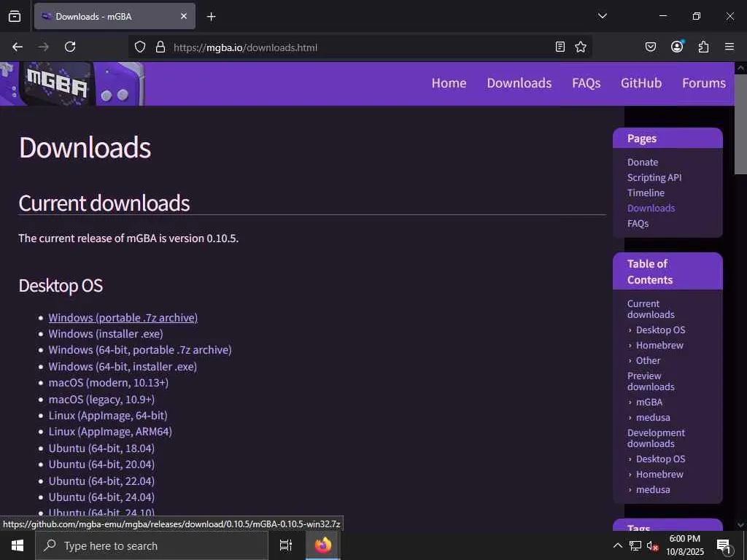Click Ubuntu (64-bit, 24.04) link

pos(101,497)
